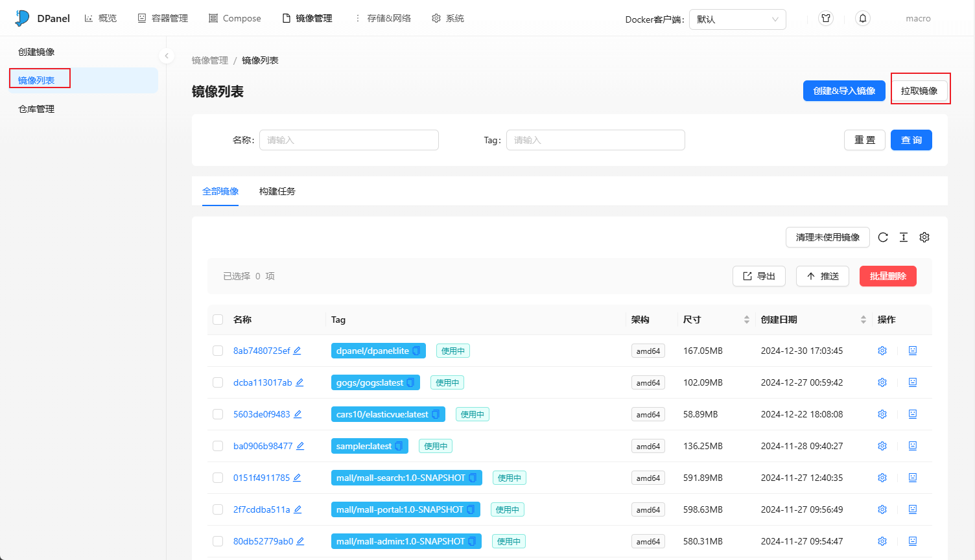
Task: Collapse the left sidebar with arrow
Action: 167,56
